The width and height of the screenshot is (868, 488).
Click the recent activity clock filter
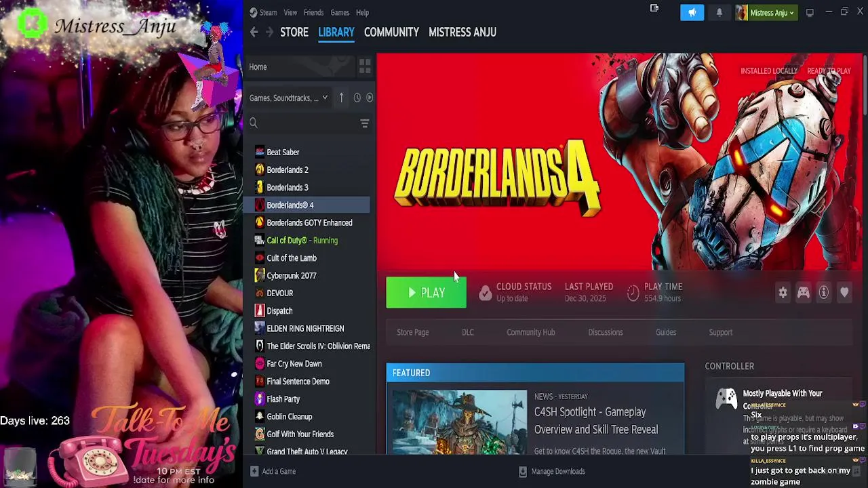click(357, 98)
